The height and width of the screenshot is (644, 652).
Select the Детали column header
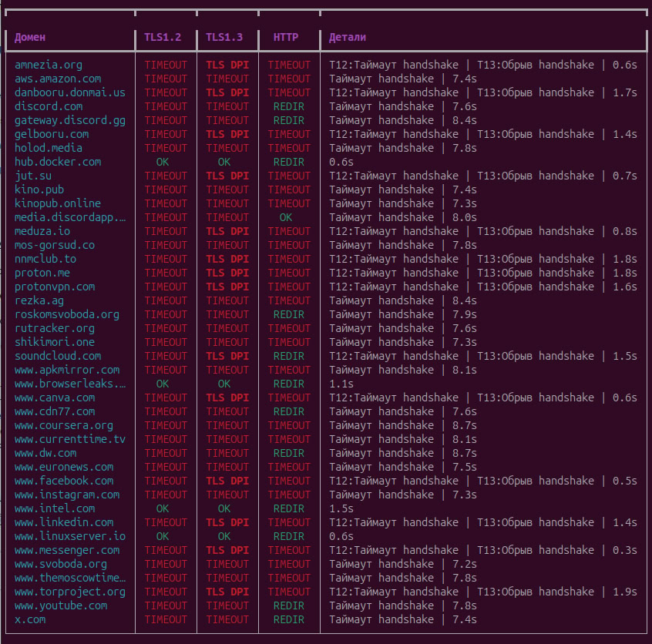coord(348,38)
